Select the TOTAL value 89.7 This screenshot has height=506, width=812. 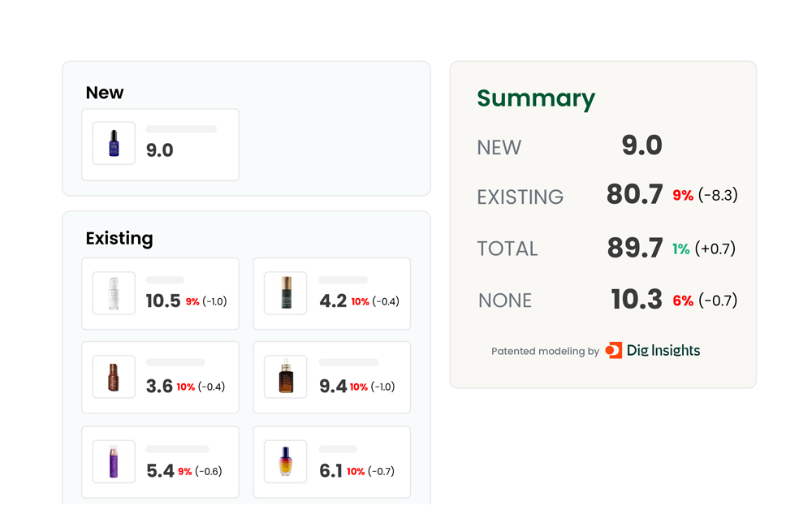(x=635, y=249)
